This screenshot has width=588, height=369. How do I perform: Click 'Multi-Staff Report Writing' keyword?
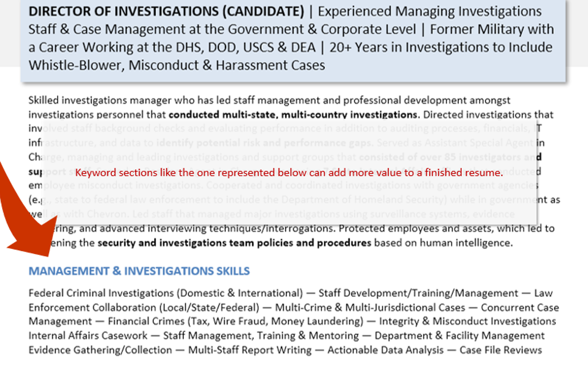(250, 350)
